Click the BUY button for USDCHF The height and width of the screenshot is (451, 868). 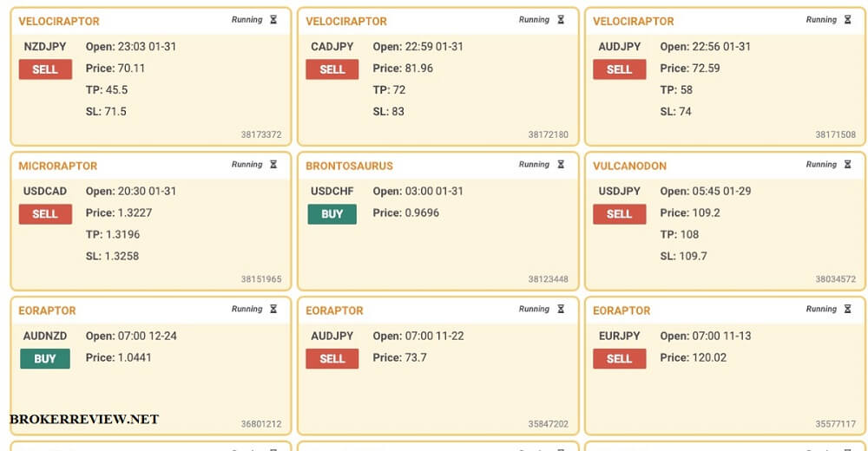click(x=332, y=214)
